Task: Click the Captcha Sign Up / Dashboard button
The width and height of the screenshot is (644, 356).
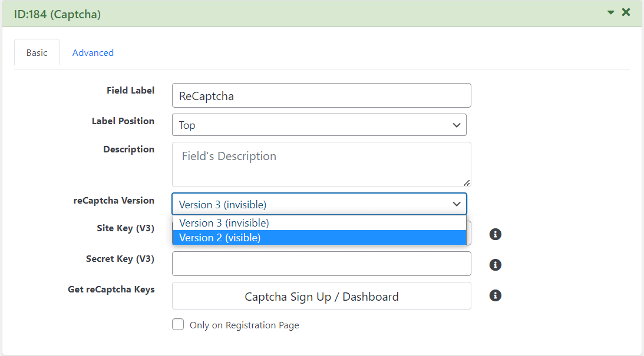Action: click(321, 295)
